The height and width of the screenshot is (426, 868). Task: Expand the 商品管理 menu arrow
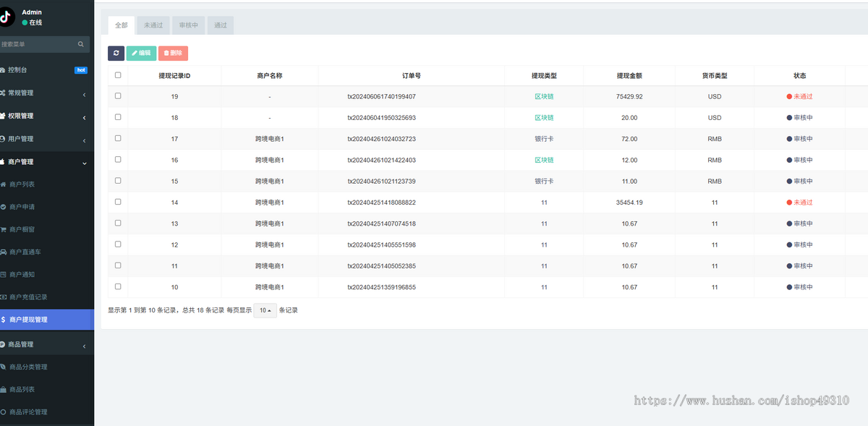(x=84, y=346)
